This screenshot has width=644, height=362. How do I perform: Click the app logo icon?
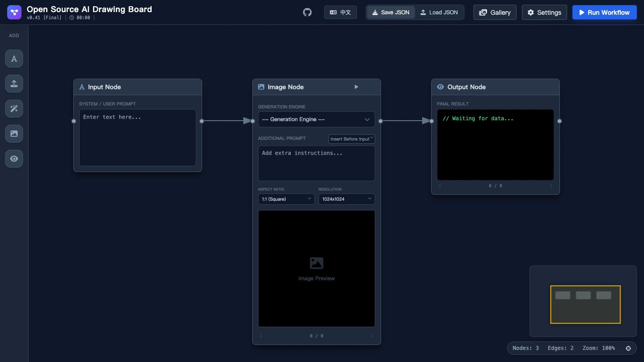click(14, 13)
